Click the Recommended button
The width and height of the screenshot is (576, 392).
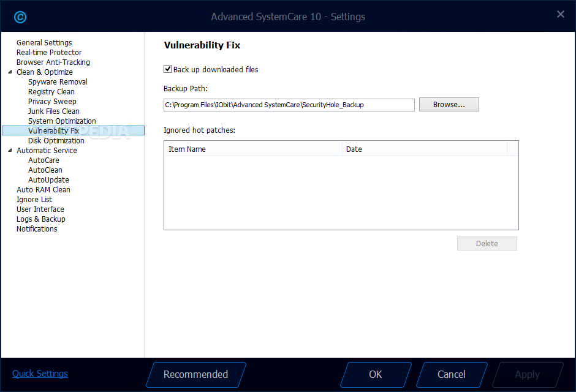[196, 374]
